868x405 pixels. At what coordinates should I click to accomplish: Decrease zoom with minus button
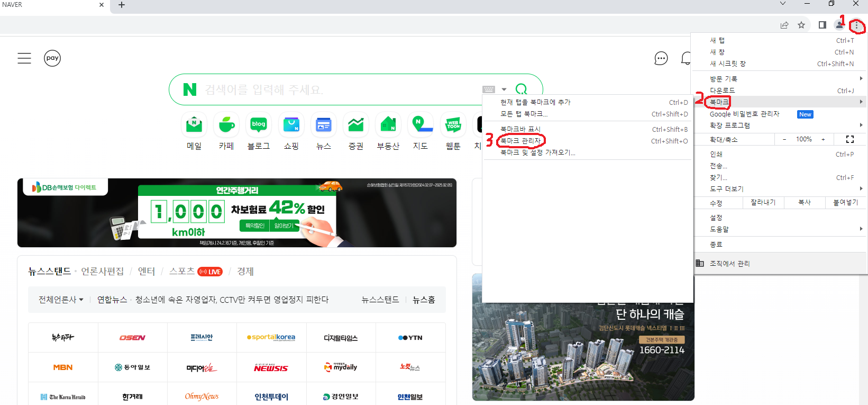pos(784,139)
